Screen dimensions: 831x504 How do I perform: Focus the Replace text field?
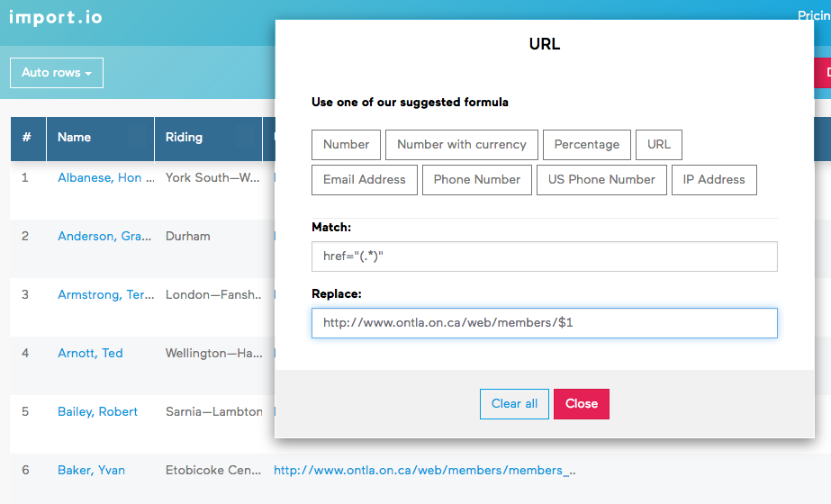pos(544,323)
